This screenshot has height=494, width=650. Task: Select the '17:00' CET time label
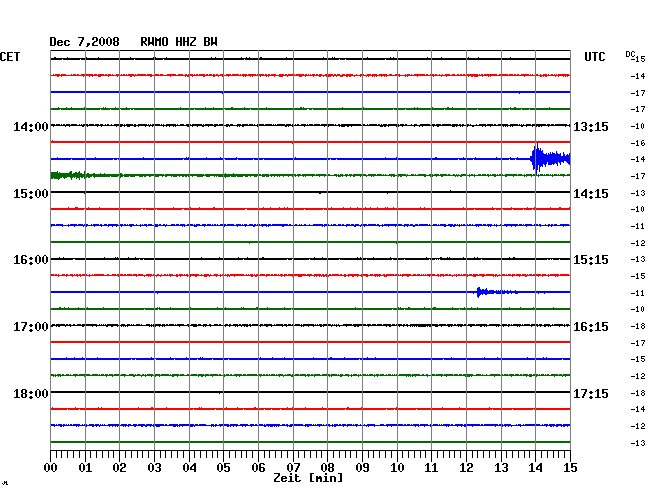click(31, 327)
